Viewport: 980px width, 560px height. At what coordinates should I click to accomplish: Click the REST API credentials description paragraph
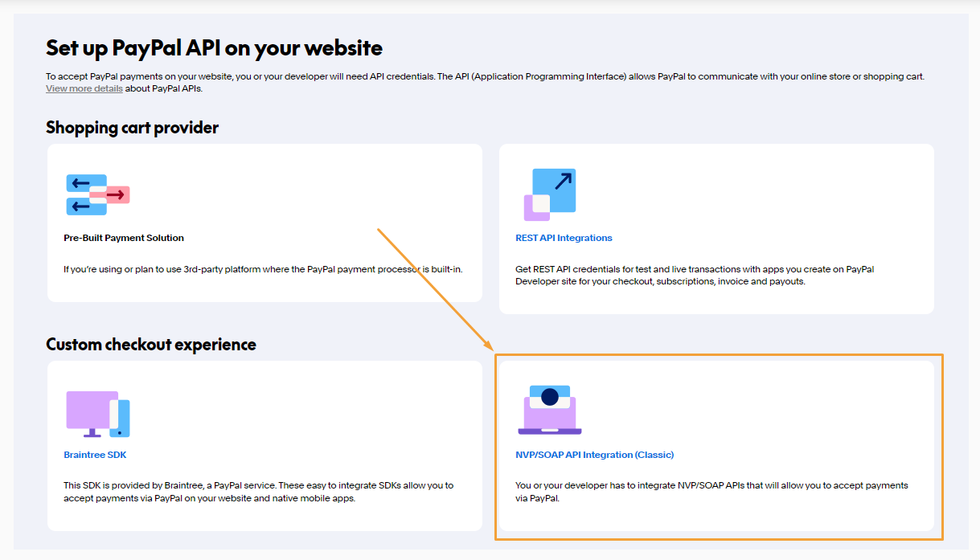click(x=694, y=276)
